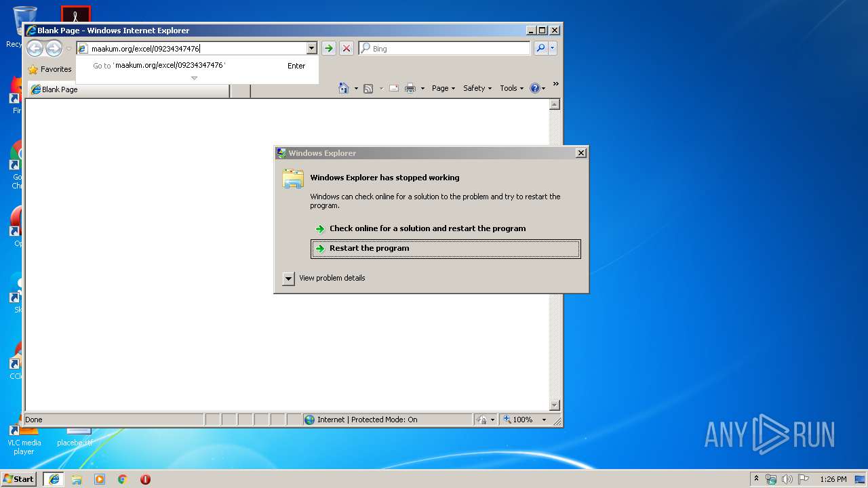The width and height of the screenshot is (868, 488).
Task: Click the network tray icon
Action: point(771,479)
